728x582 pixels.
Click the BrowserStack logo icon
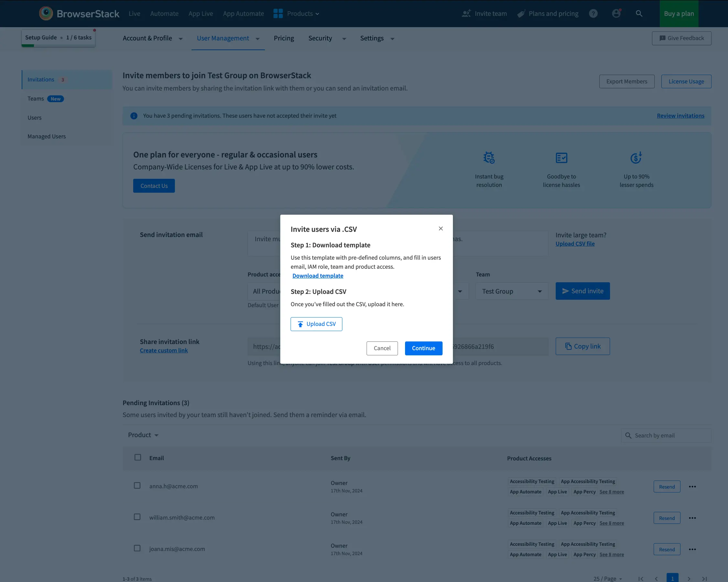click(46, 14)
